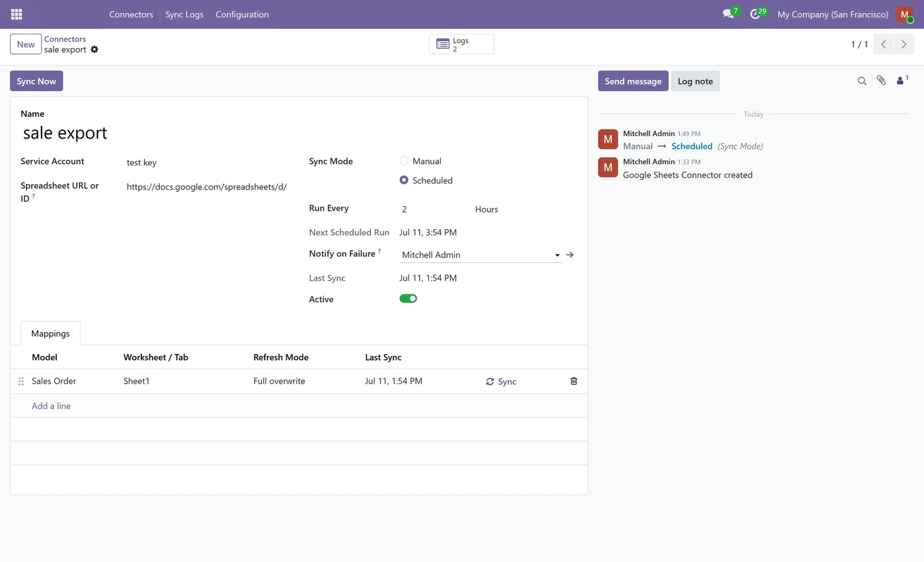
Task: Click Add a line link
Action: 51,405
